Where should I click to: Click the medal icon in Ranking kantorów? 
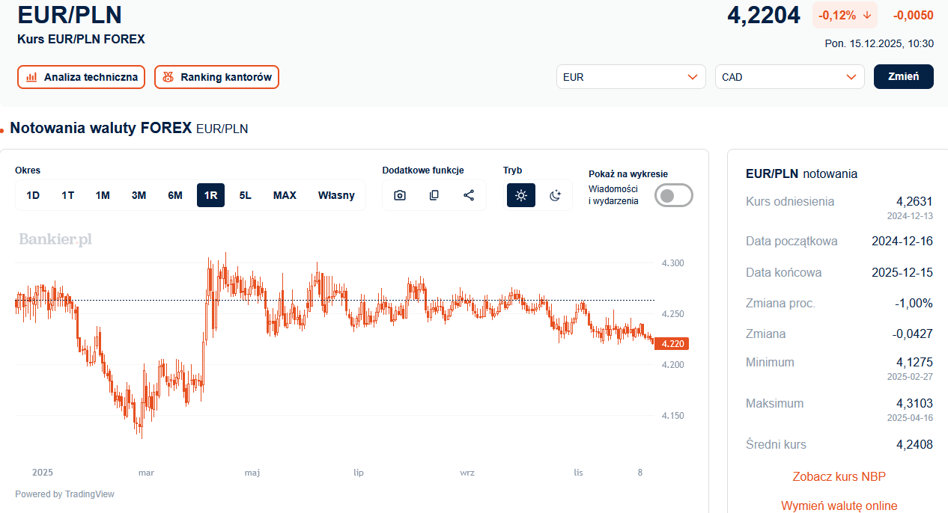168,77
